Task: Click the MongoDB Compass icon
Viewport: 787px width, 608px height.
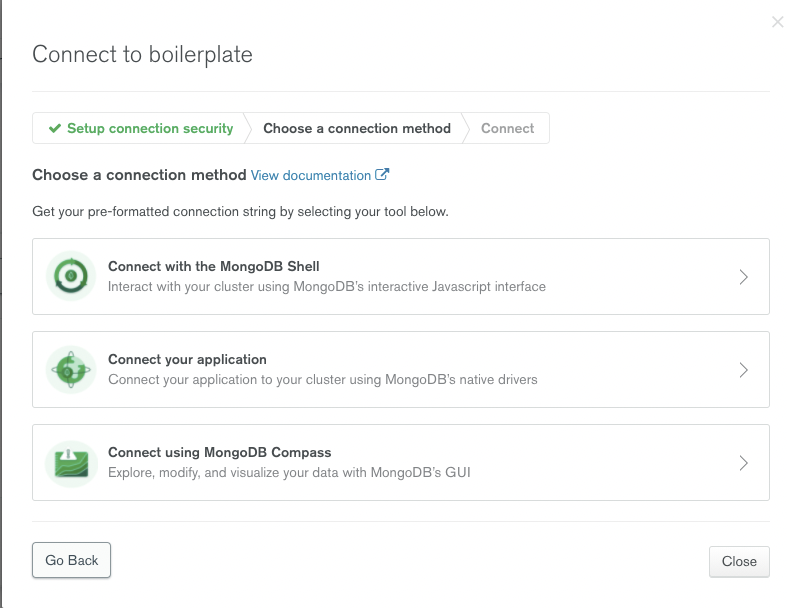Action: pos(71,463)
